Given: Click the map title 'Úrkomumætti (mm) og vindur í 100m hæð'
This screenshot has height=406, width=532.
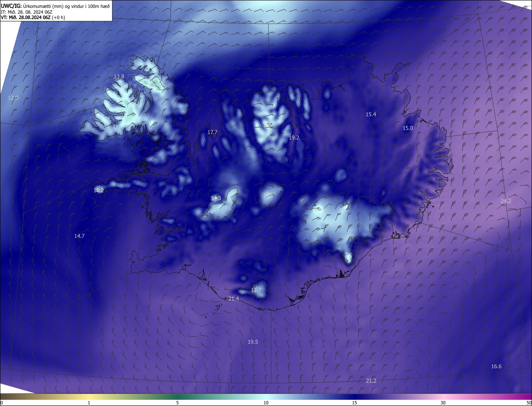Looking at the screenshot, I should coord(66,6).
